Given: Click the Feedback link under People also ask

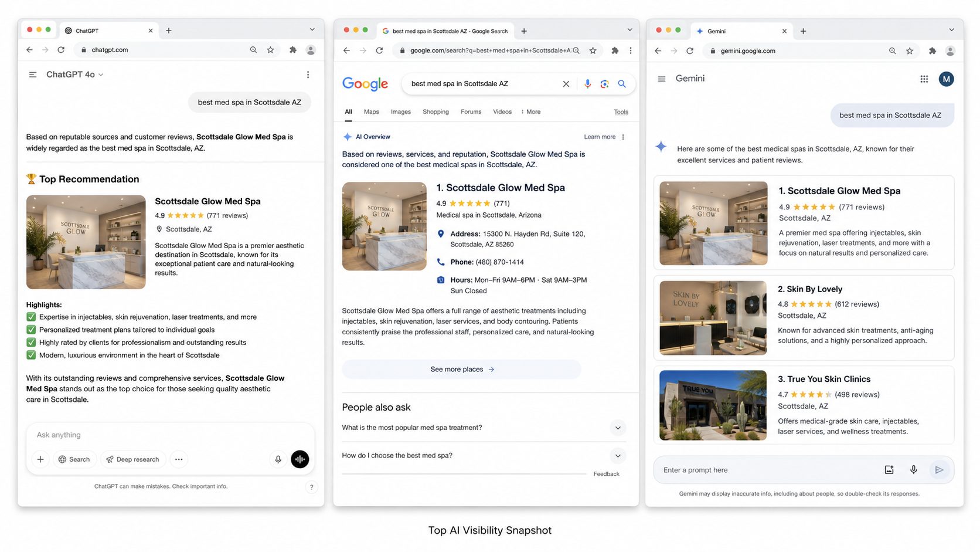Looking at the screenshot, I should pyautogui.click(x=606, y=474).
